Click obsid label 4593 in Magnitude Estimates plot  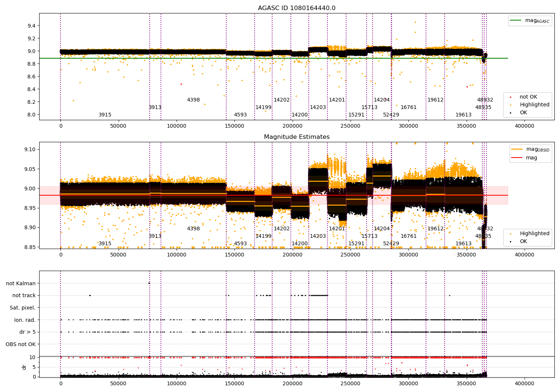[x=240, y=244]
